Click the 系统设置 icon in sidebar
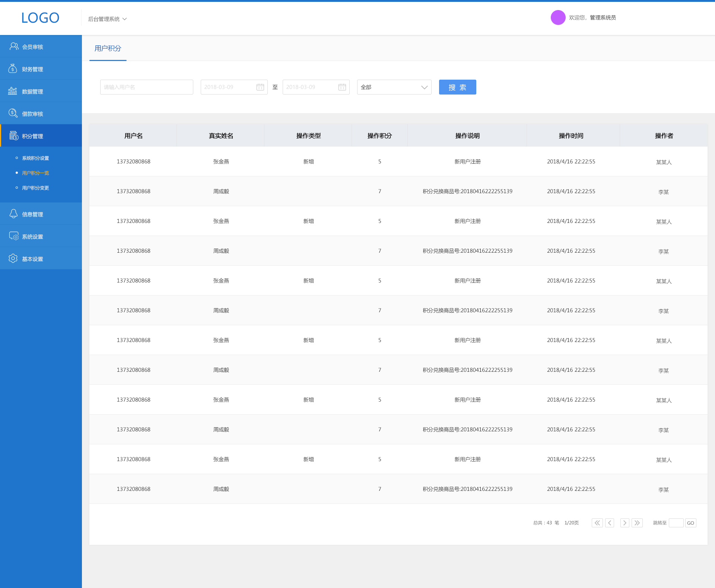The image size is (715, 588). click(x=14, y=236)
